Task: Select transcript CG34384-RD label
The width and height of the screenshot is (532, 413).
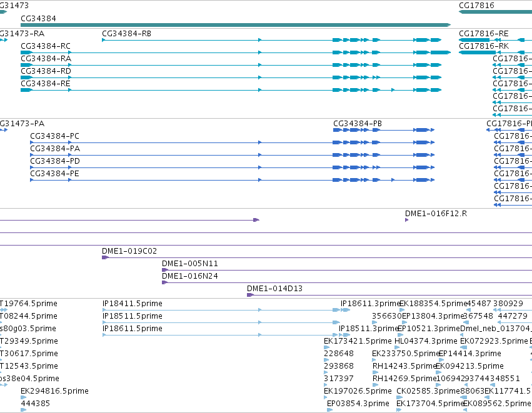Action: pyautogui.click(x=46, y=71)
